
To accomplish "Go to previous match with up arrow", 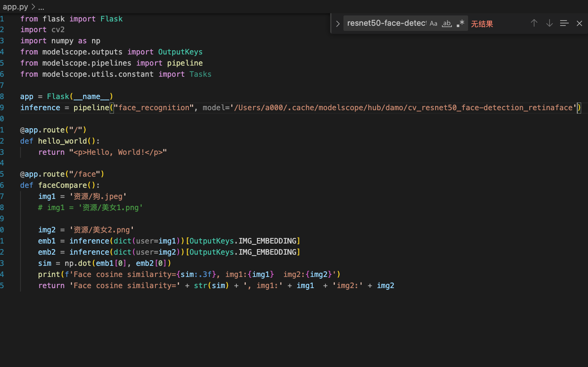I will (x=534, y=23).
